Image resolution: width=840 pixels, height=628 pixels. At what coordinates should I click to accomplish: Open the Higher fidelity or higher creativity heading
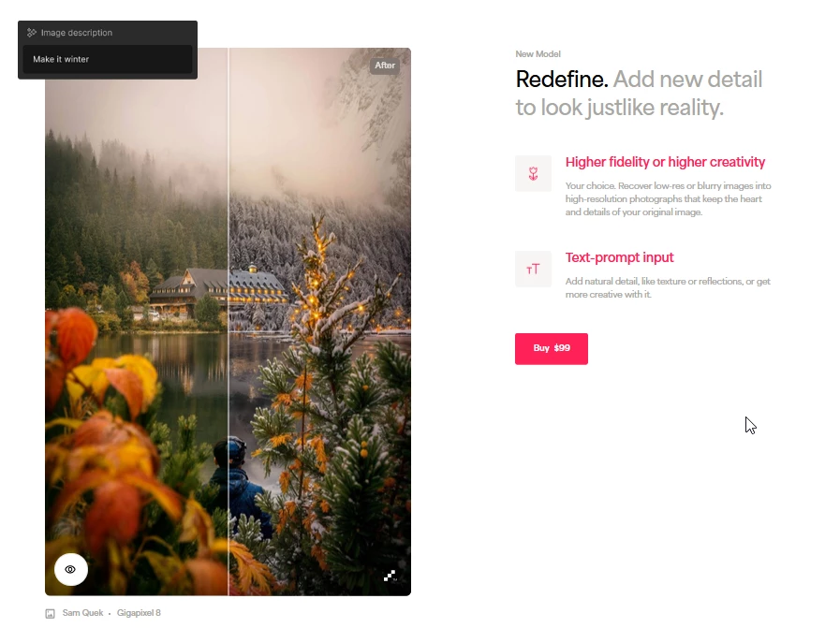[665, 162]
